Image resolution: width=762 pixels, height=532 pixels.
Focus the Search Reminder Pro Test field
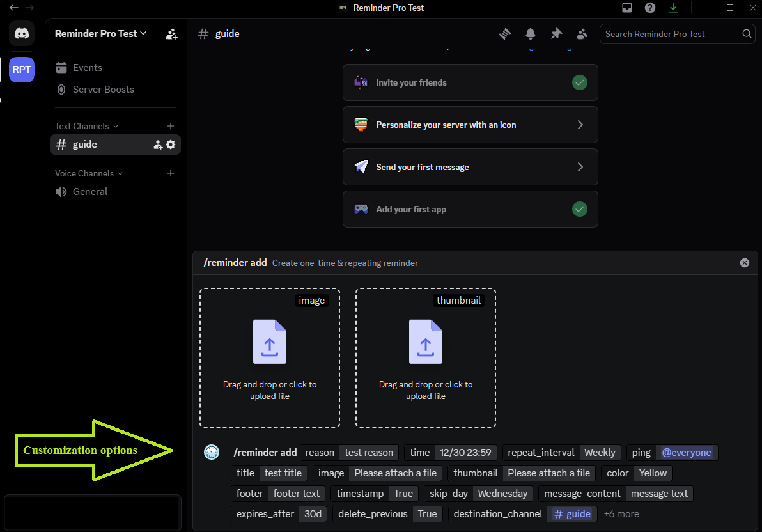click(x=678, y=34)
